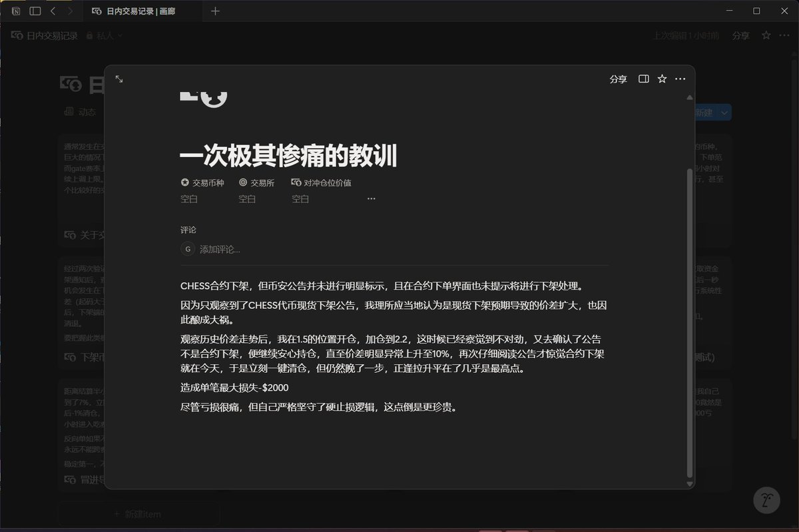Expand the entry to full page

point(119,79)
